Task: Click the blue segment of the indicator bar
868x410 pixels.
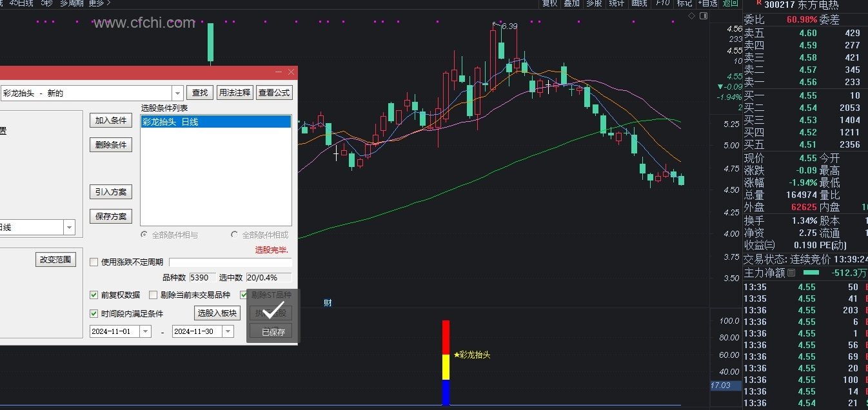Action: point(446,393)
